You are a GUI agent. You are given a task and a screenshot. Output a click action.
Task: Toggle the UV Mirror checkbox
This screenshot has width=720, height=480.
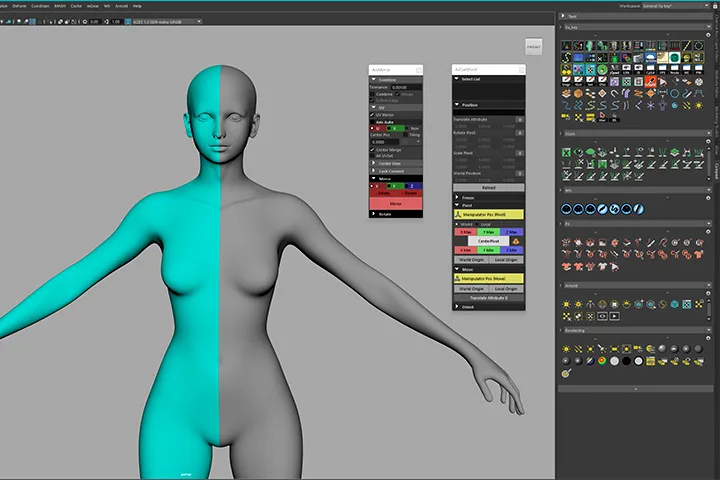[x=372, y=115]
